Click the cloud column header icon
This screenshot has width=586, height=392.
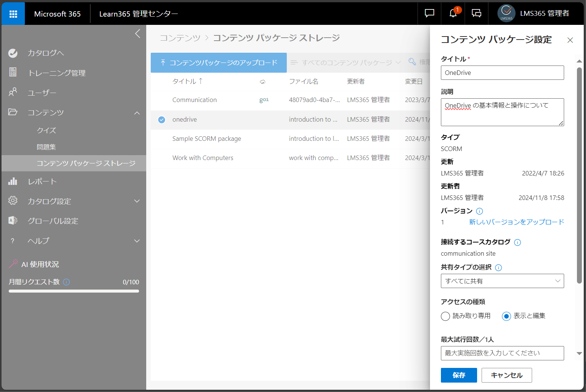tap(263, 81)
